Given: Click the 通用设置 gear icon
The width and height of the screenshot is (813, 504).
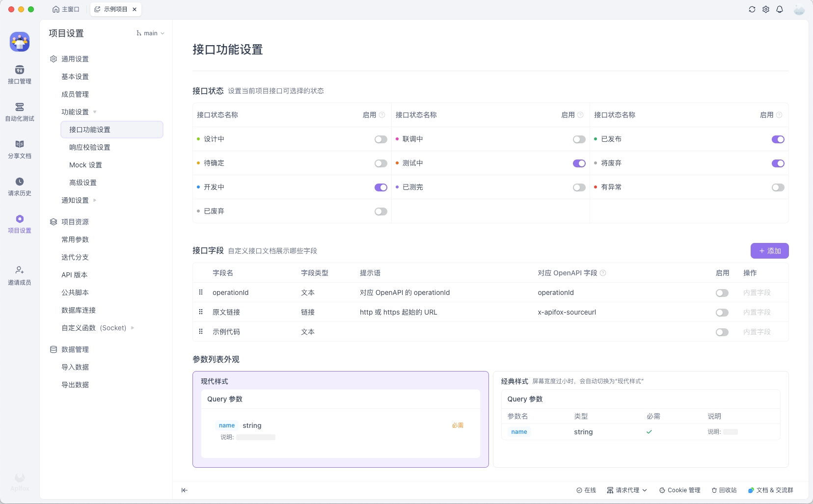Looking at the screenshot, I should click(x=54, y=59).
